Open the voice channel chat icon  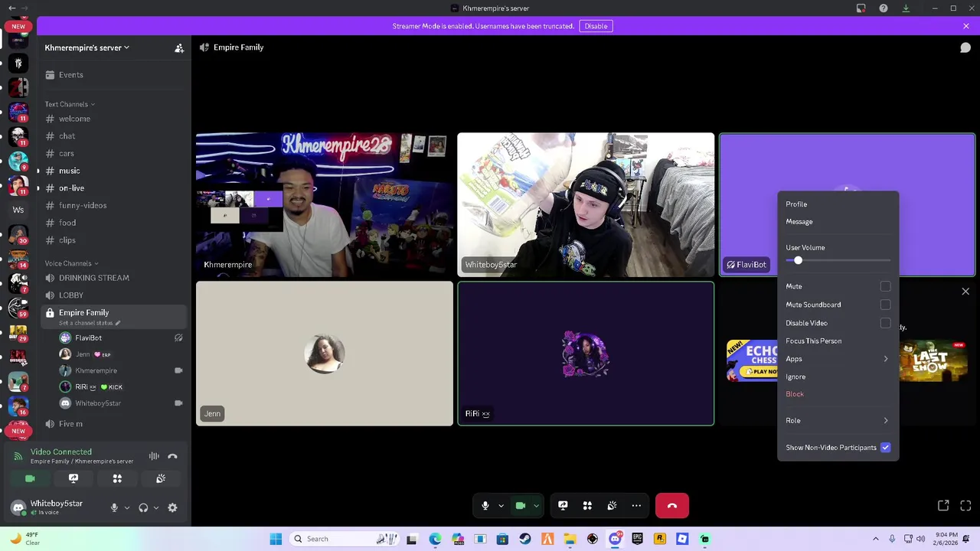pyautogui.click(x=965, y=47)
